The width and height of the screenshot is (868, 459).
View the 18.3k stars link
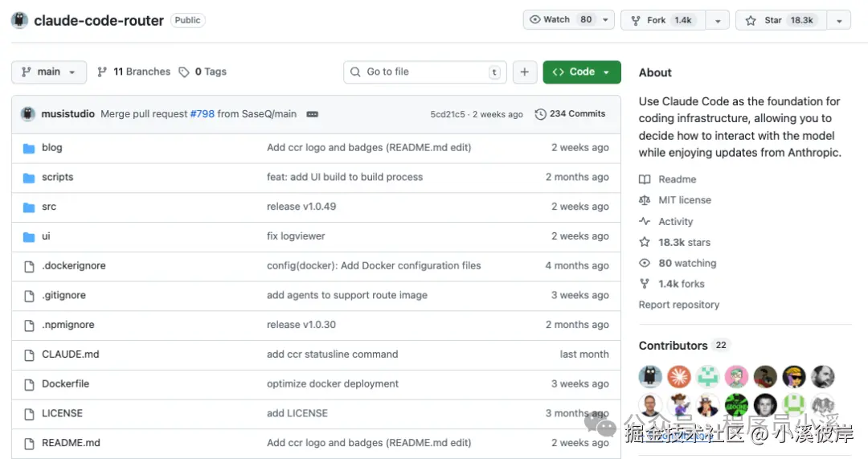[675, 242]
